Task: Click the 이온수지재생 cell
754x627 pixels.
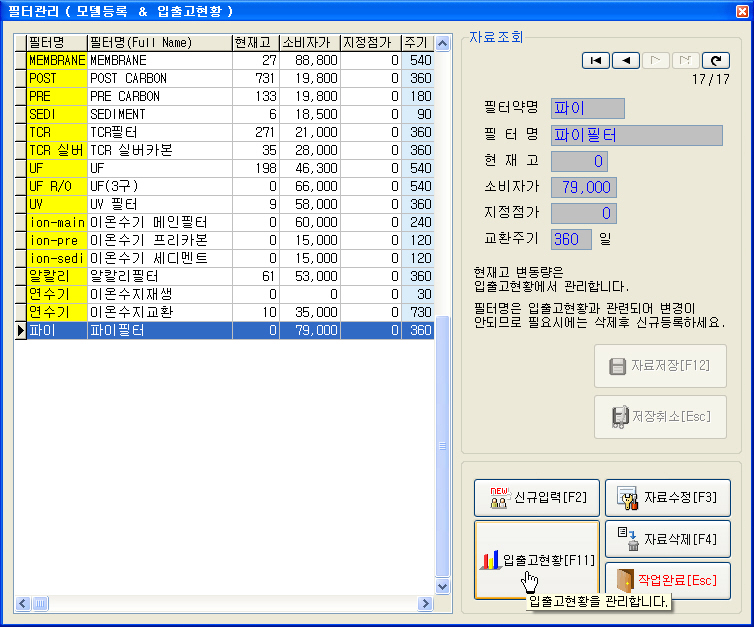Action: [x=160, y=294]
